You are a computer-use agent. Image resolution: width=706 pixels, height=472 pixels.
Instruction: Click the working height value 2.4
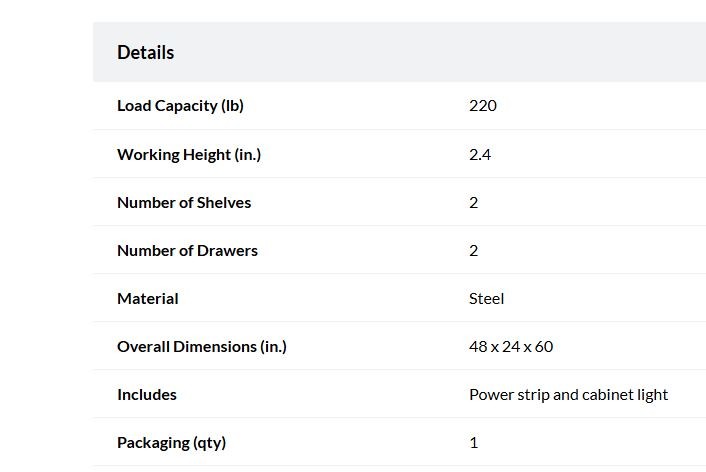click(480, 154)
